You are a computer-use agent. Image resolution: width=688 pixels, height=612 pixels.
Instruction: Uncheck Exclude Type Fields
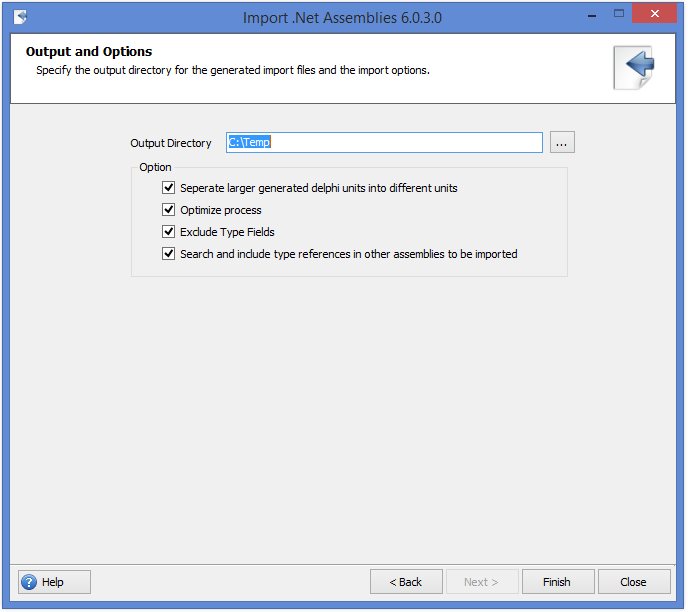[x=169, y=232]
